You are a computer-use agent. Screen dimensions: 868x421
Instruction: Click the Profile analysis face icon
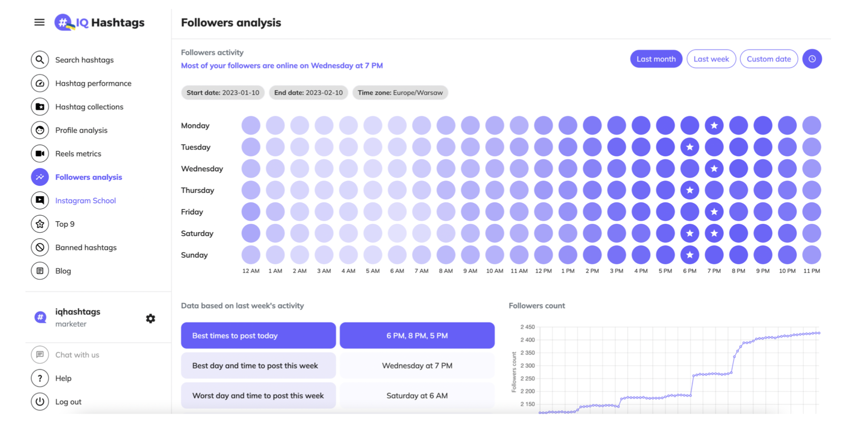coord(40,130)
